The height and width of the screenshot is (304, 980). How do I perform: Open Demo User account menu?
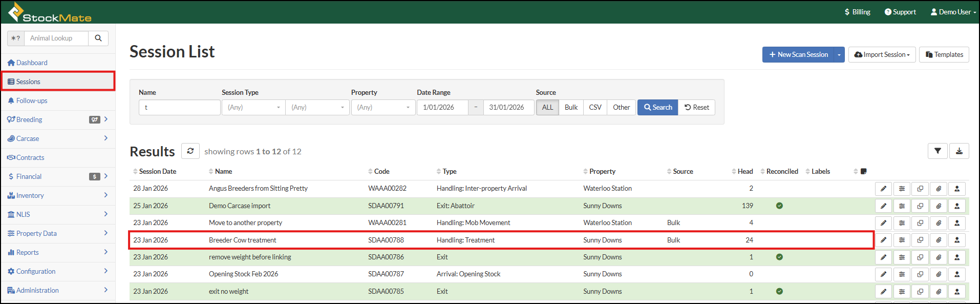[x=953, y=12]
